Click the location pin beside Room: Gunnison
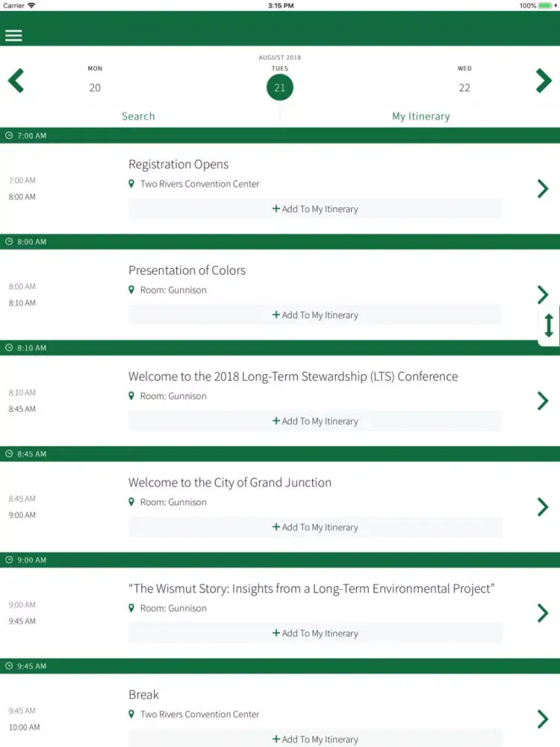The image size is (560, 747). click(x=133, y=290)
